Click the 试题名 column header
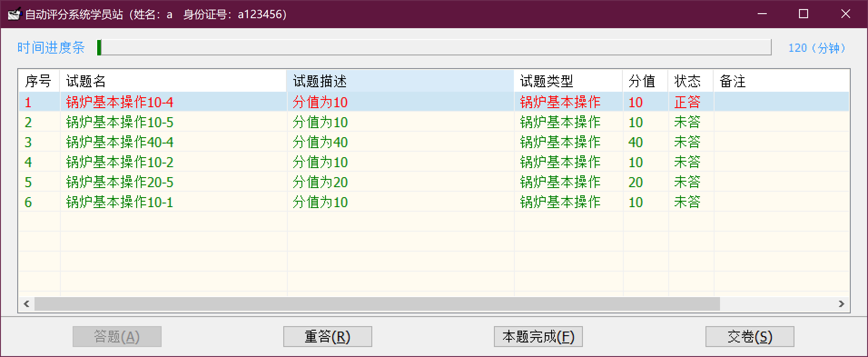 pyautogui.click(x=173, y=81)
